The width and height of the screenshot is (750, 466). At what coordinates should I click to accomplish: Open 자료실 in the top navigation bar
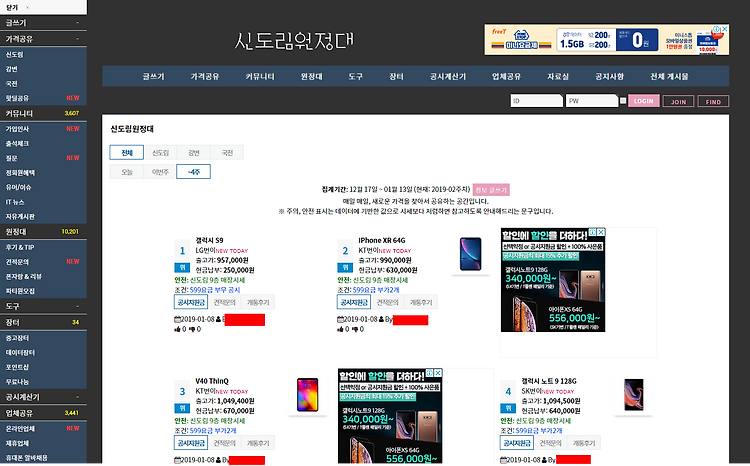coord(558,77)
